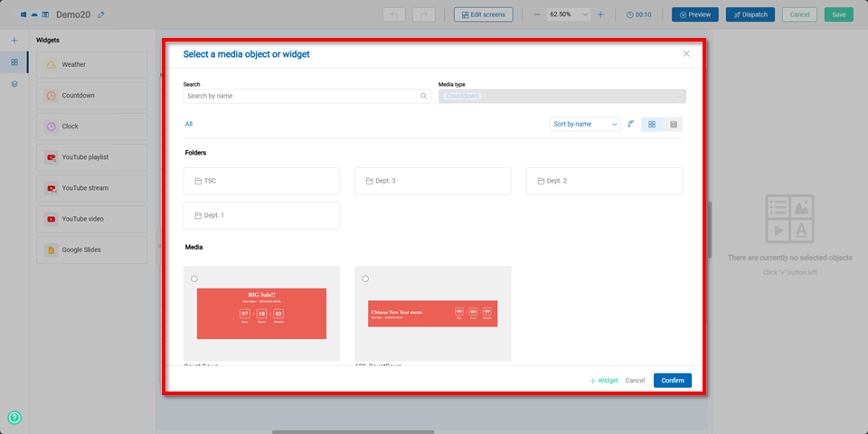Expand the Sort by name dropdown
868x434 pixels.
coord(585,124)
